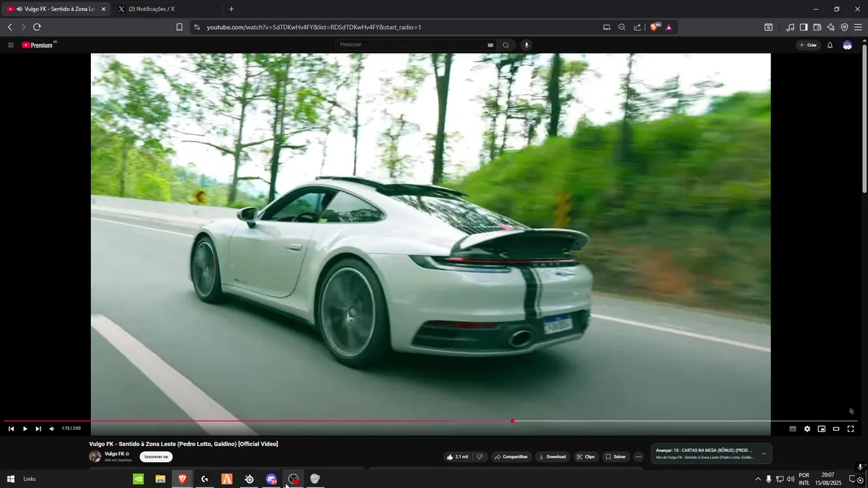Skip to the next video
The height and width of the screenshot is (488, 868).
point(38,428)
